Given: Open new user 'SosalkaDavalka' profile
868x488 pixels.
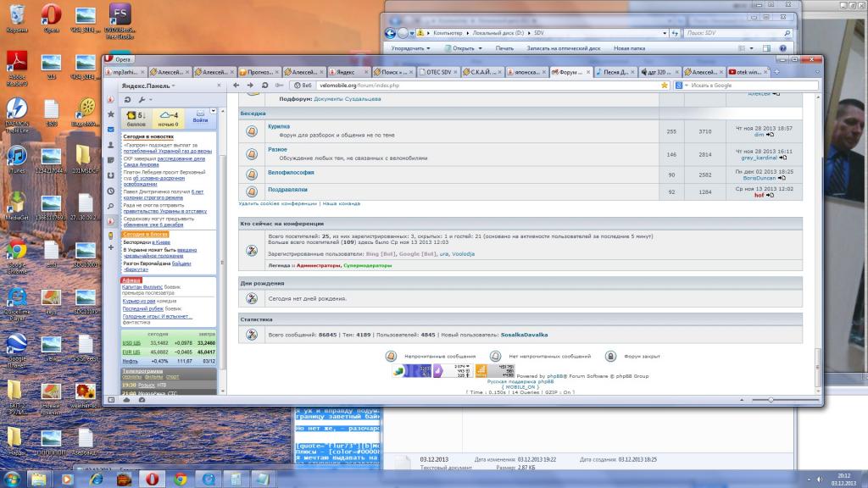Looking at the screenshot, I should (524, 335).
